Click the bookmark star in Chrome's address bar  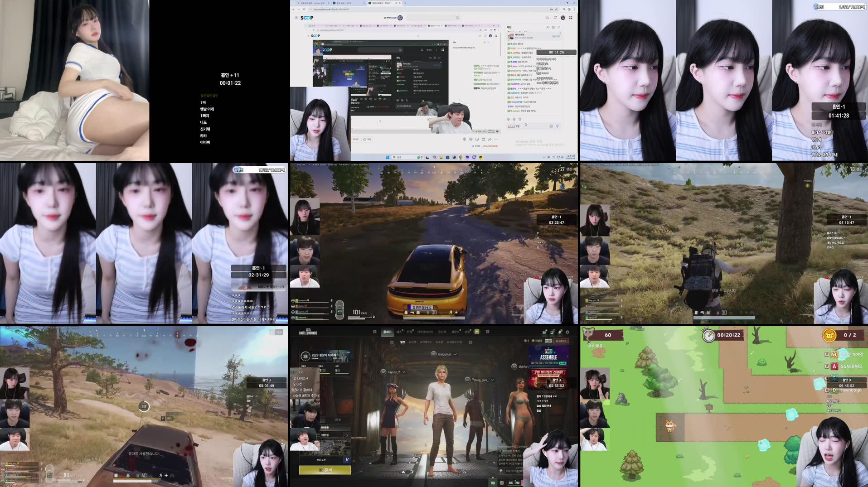click(x=556, y=10)
